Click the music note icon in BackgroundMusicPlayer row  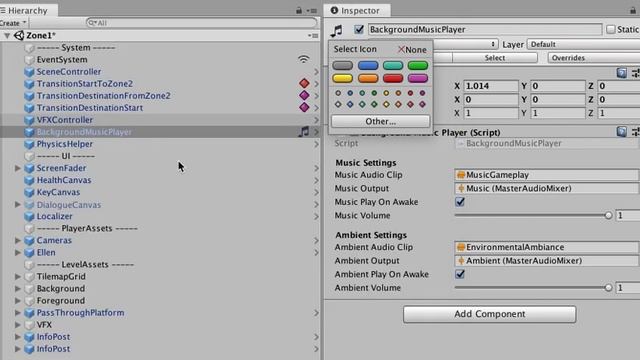tap(303, 131)
